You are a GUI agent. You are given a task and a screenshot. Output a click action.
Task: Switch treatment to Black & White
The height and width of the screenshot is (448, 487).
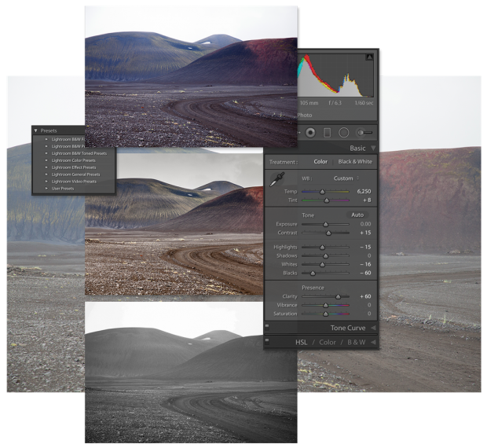coord(355,162)
